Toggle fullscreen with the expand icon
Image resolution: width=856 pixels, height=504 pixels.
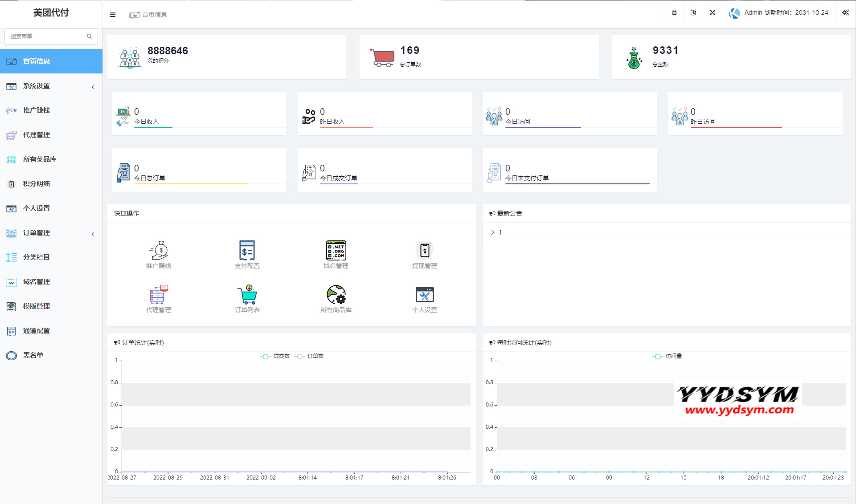[x=713, y=12]
